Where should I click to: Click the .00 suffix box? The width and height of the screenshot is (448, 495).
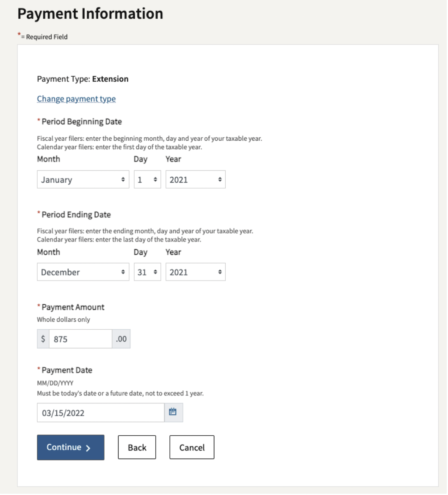[122, 340]
